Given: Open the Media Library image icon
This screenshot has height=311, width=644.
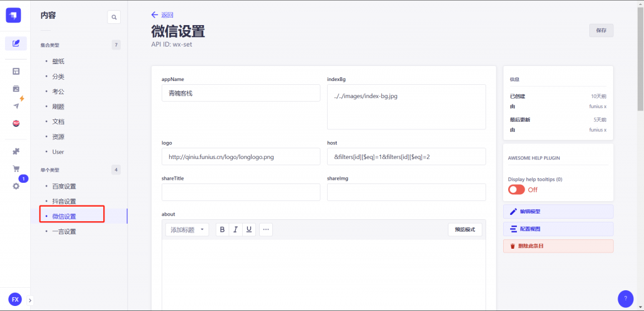Looking at the screenshot, I should pyautogui.click(x=16, y=89).
